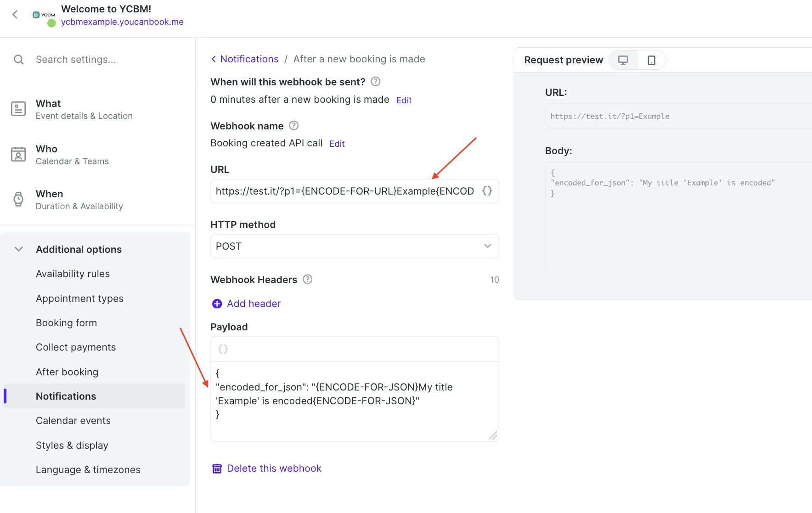Edit the webhook send time
This screenshot has height=513, width=812.
(404, 100)
